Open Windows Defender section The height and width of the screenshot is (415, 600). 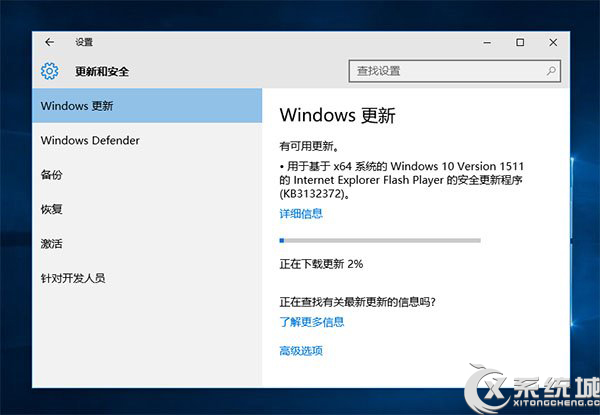coord(147,140)
